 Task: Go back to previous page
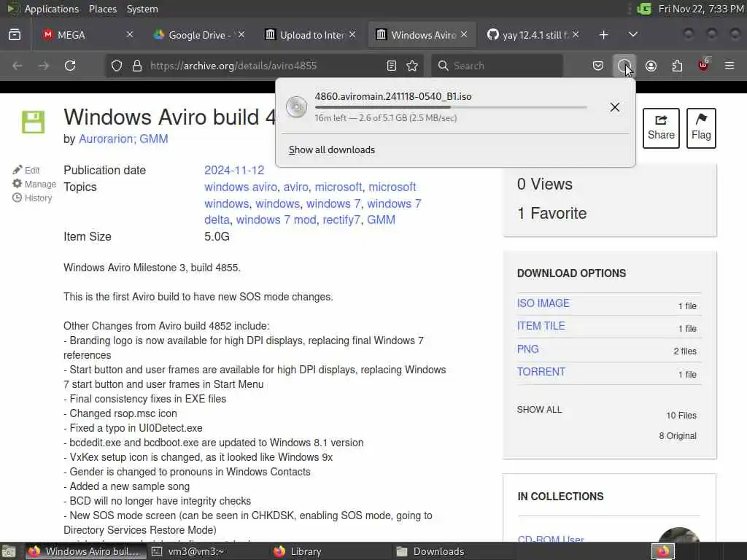click(18, 66)
